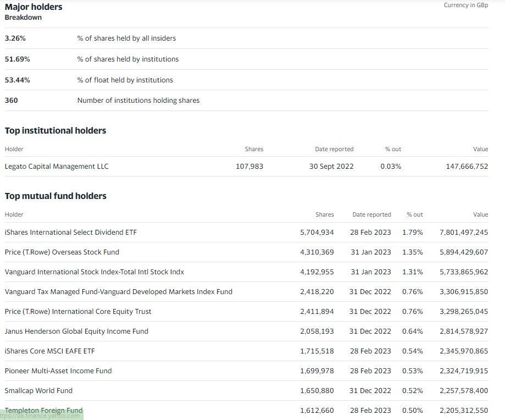Click the 1.79% out cell

click(413, 232)
